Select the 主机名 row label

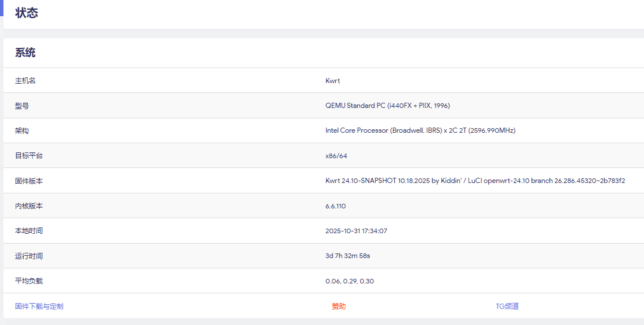[x=25, y=81]
